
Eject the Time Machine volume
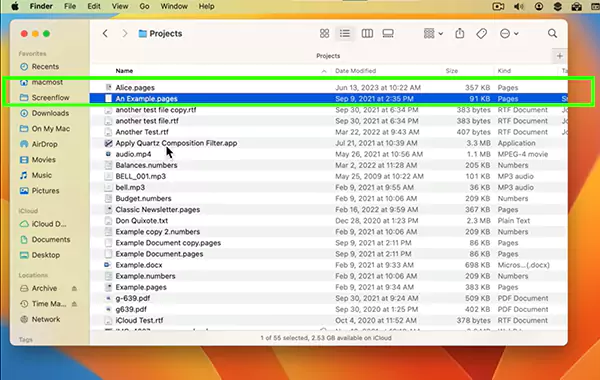coord(74,304)
